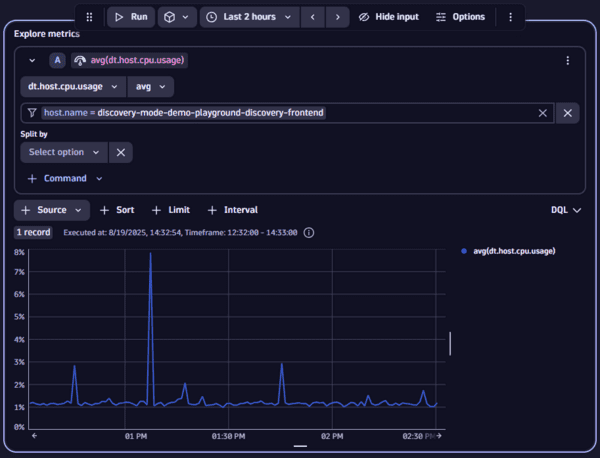
Task: Open the toolbar's three-dot more menu
Action: [x=510, y=17]
